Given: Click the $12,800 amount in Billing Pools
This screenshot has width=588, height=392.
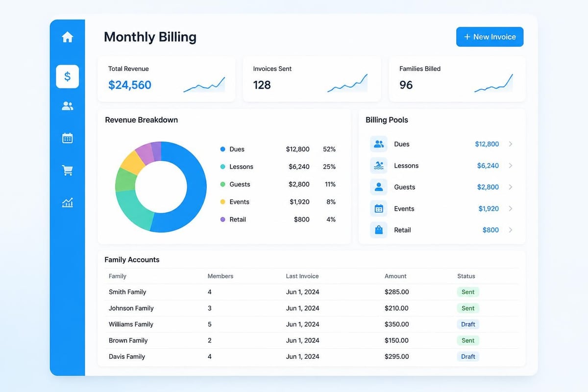Looking at the screenshot, I should [x=487, y=144].
